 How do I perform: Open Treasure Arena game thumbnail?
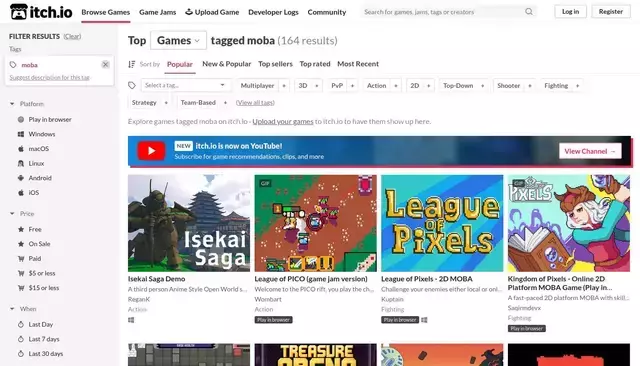pos(316,355)
